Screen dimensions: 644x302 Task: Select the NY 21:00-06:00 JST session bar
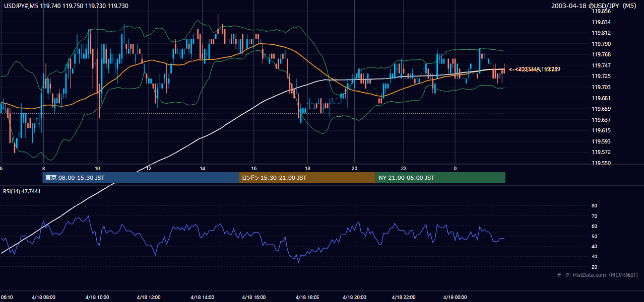click(440, 178)
